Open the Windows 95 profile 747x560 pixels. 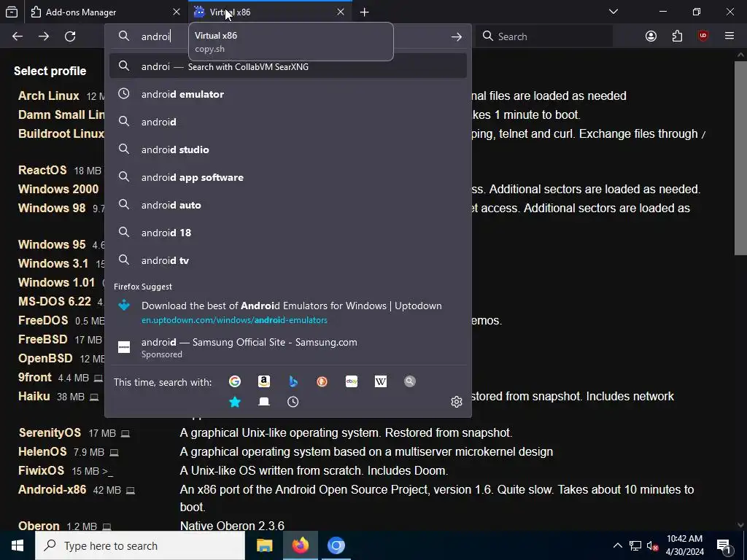pos(52,244)
